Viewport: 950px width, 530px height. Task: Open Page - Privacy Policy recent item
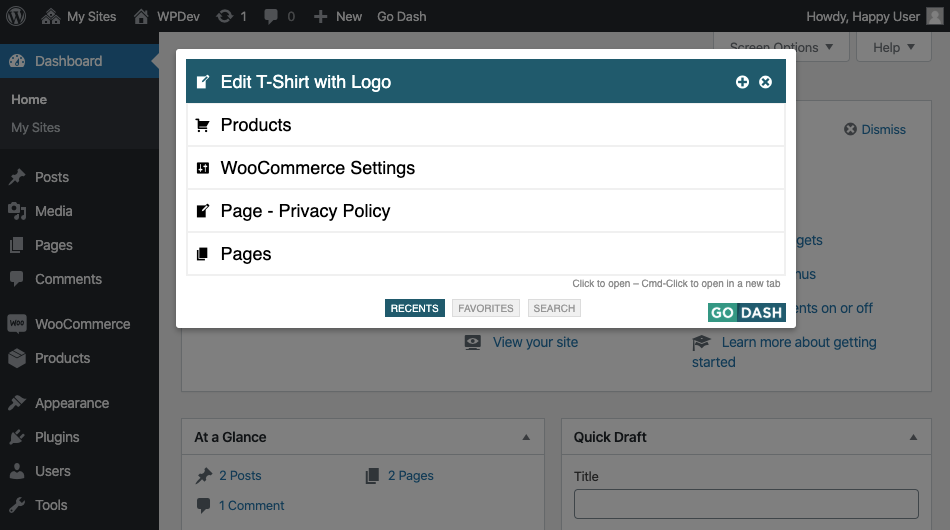(x=486, y=211)
